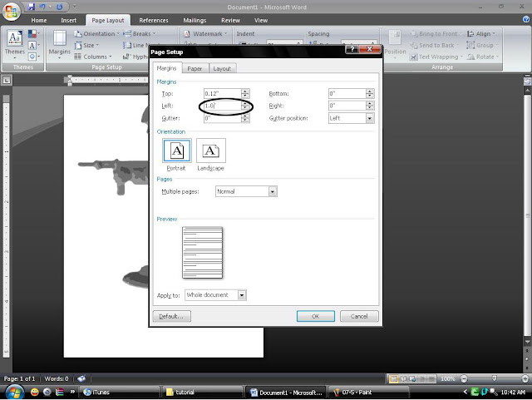Click the Start button on taskbar
Viewport: 532px width, 400px height.
[x=14, y=393]
